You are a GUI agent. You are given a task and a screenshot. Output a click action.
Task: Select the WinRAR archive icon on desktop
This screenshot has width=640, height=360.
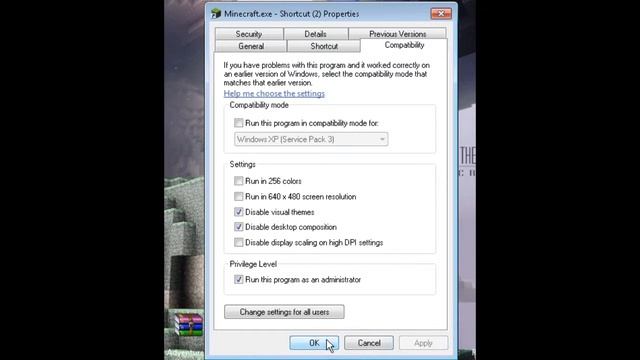point(189,325)
